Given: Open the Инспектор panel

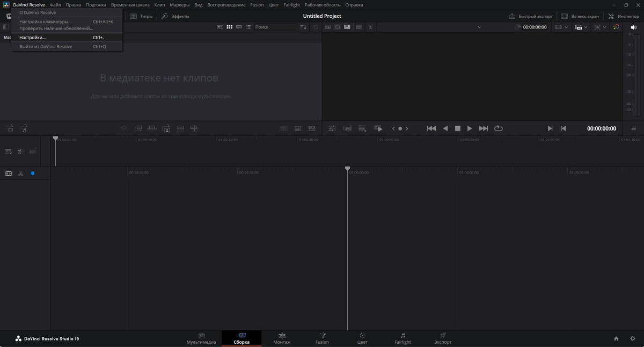Looking at the screenshot, I should tap(624, 17).
